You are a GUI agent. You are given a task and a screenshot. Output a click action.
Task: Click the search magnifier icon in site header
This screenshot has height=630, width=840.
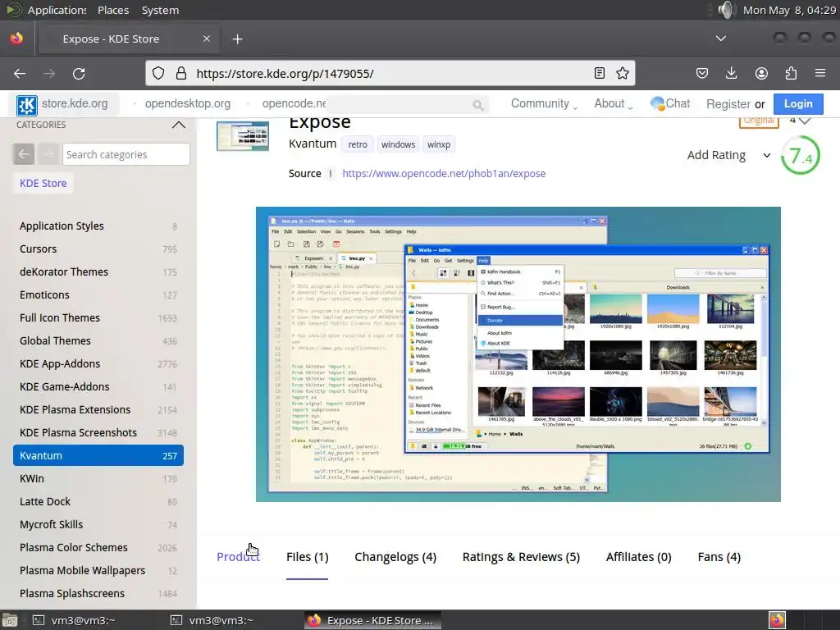(x=478, y=105)
